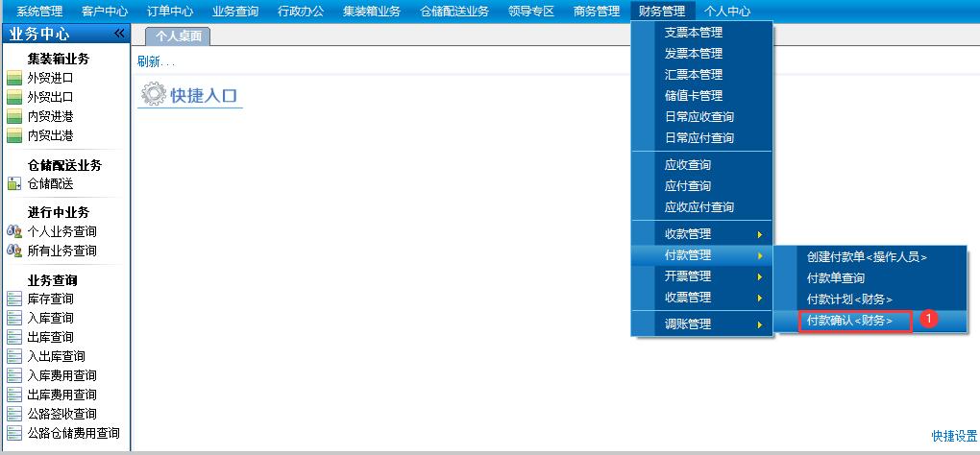Click the 内贸出港 icon in sidebar
The width and height of the screenshot is (980, 455).
coord(13,135)
